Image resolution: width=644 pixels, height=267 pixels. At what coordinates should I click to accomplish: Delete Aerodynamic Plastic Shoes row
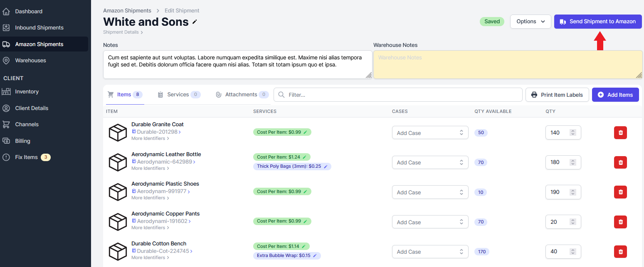(x=620, y=192)
